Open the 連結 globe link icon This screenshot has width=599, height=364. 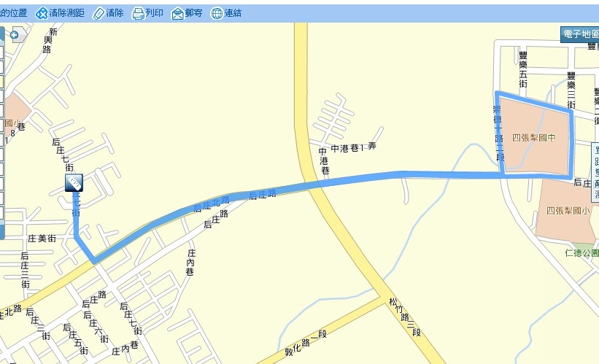click(217, 14)
